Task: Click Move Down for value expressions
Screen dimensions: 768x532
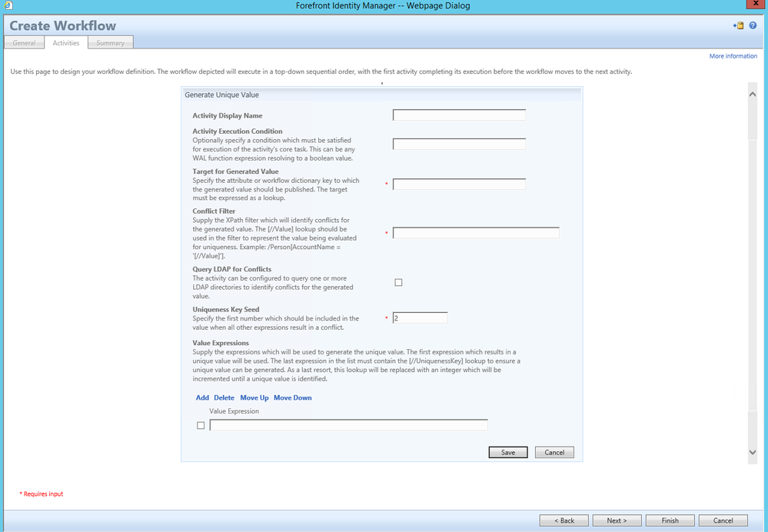Action: (292, 397)
